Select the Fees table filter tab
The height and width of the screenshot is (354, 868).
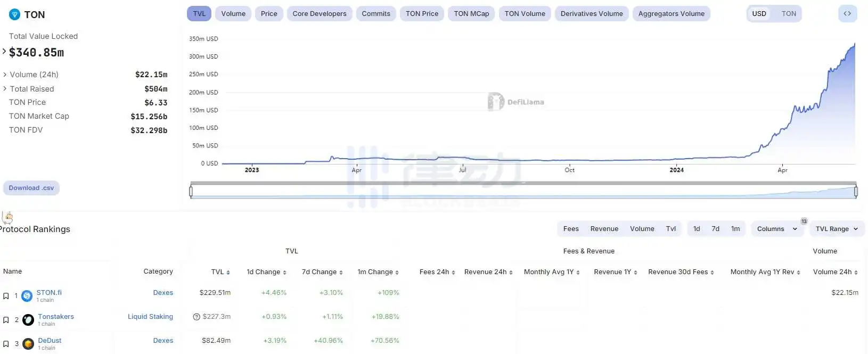click(x=571, y=229)
